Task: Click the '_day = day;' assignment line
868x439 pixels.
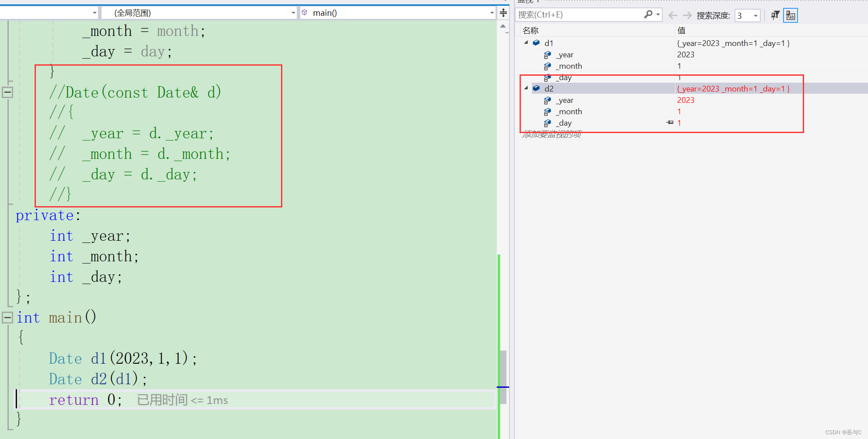Action: (127, 52)
